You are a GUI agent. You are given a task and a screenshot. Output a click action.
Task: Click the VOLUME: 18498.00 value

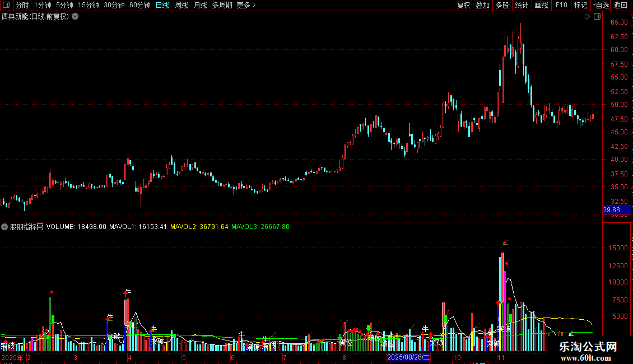pyautogui.click(x=76, y=227)
